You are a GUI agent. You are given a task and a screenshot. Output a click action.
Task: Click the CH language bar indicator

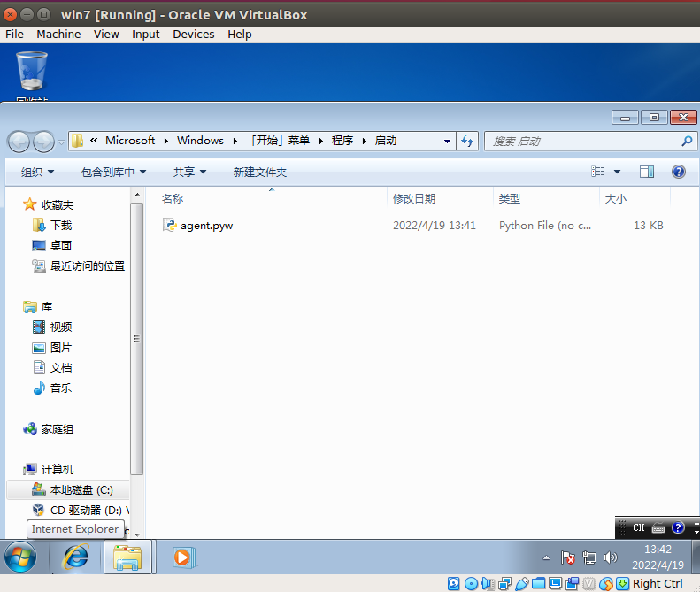pos(638,527)
